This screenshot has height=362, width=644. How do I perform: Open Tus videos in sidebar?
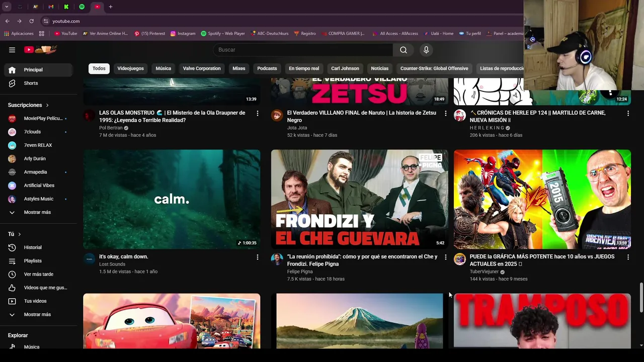pyautogui.click(x=38, y=301)
